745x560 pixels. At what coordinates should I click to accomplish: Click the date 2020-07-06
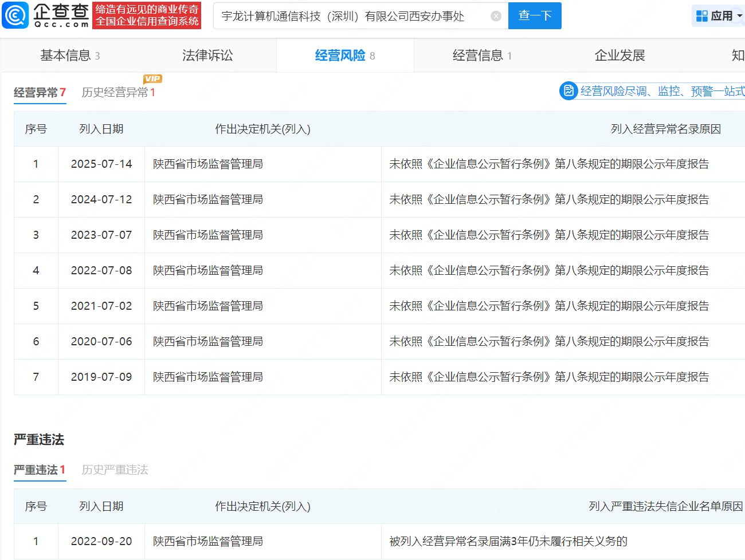tap(101, 342)
